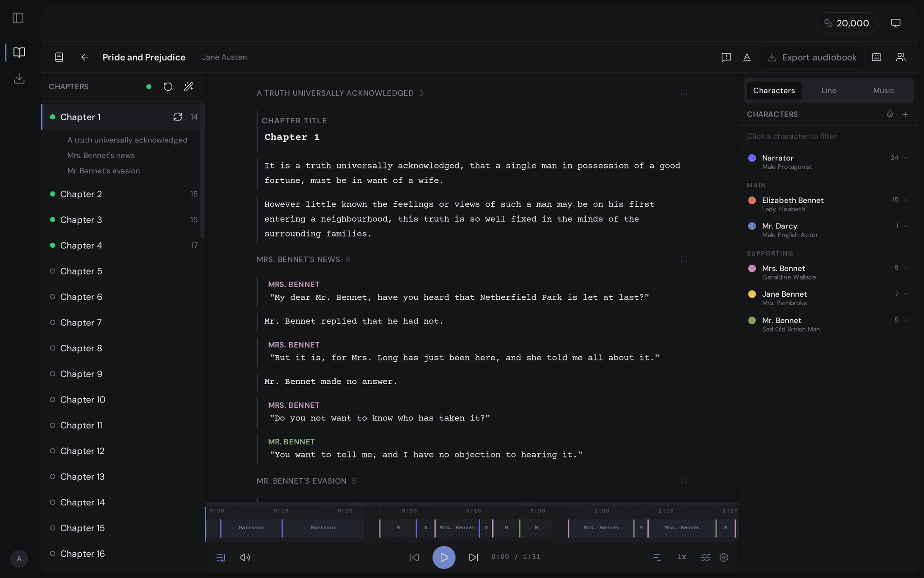Click the Pride and Prejudice book title
The image size is (924, 578).
coord(144,57)
